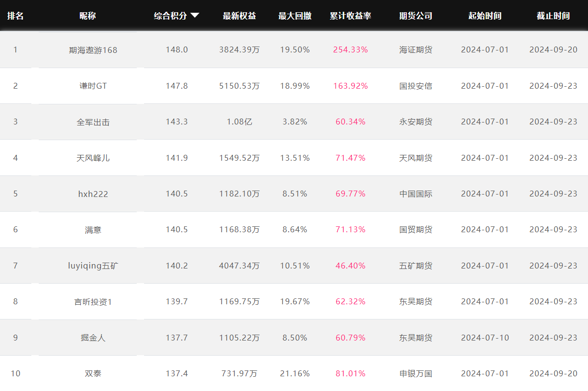Click the 截止时间 column header

(x=553, y=16)
